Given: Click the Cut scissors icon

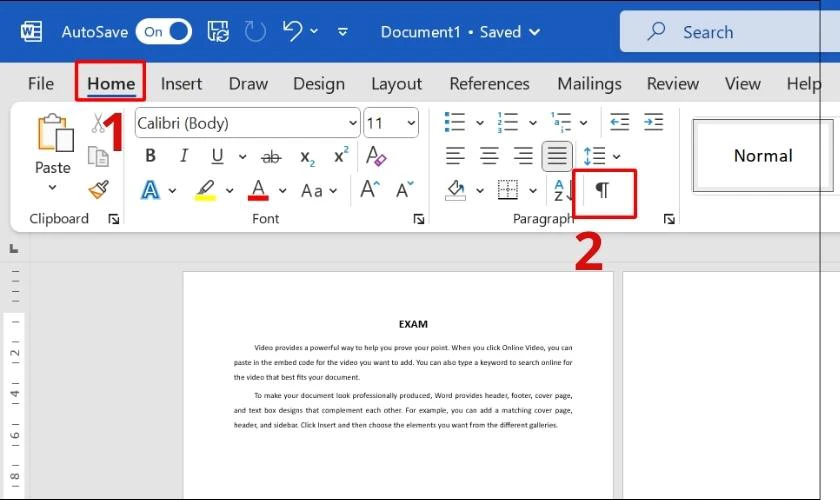Looking at the screenshot, I should click(x=98, y=123).
